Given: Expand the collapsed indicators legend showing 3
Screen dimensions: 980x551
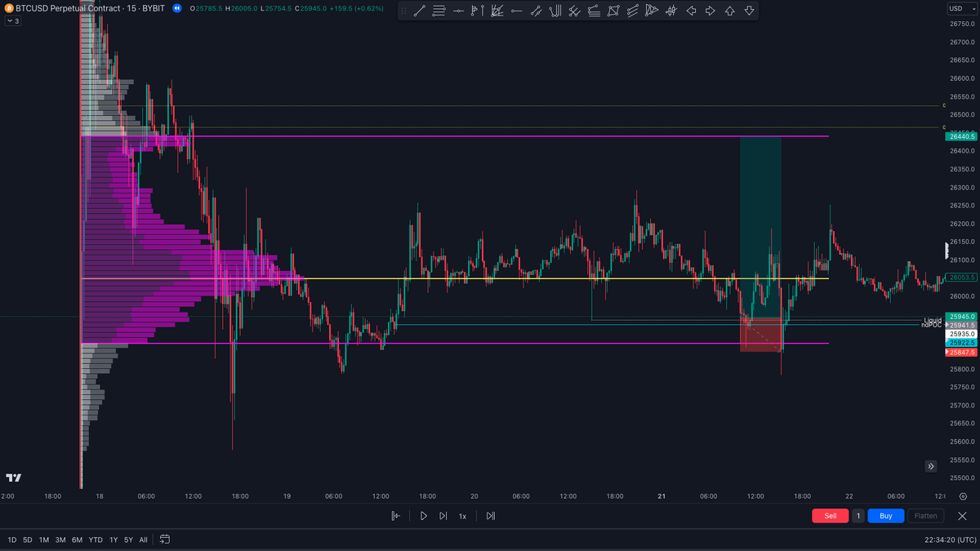Looking at the screenshot, I should [13, 21].
